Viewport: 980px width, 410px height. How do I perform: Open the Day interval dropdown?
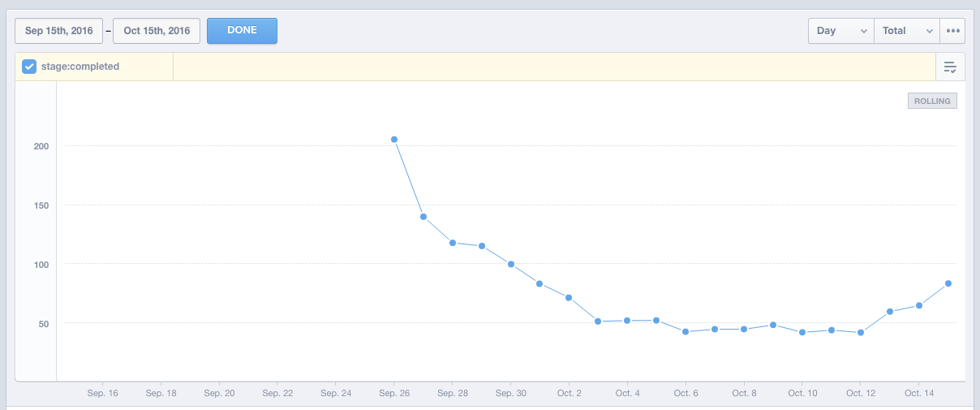point(840,31)
